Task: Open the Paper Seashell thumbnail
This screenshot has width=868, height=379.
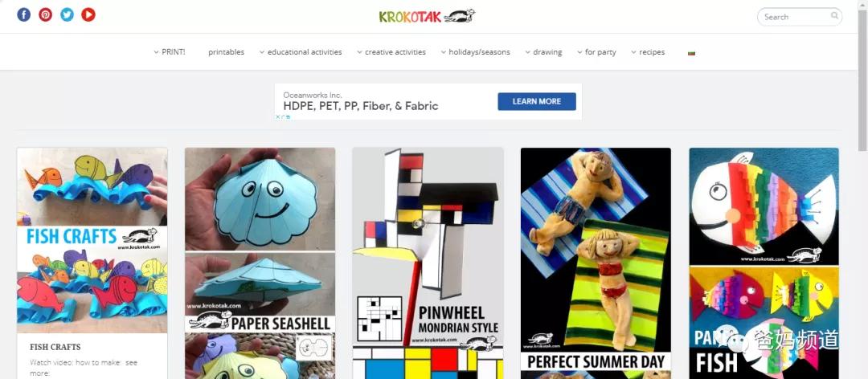Action: point(260,263)
